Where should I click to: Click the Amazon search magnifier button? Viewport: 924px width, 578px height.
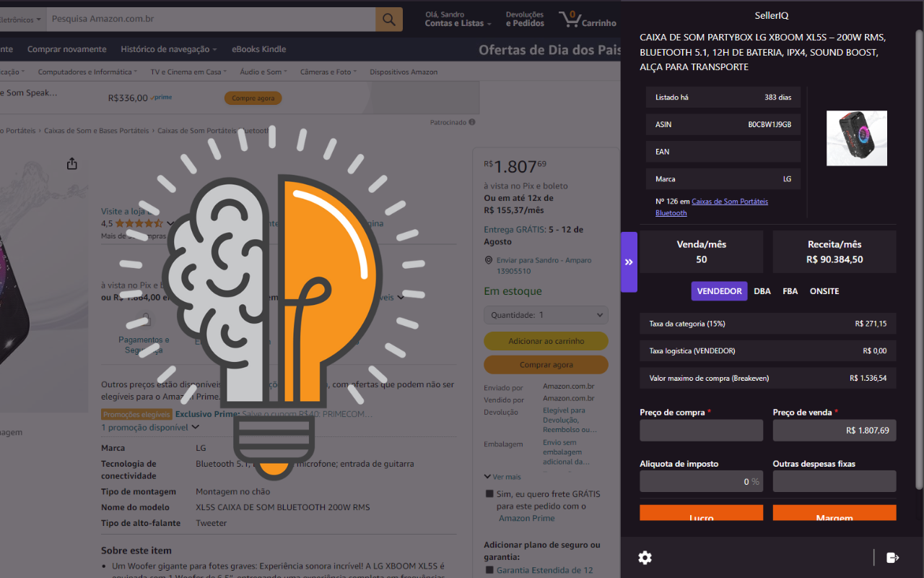point(389,19)
